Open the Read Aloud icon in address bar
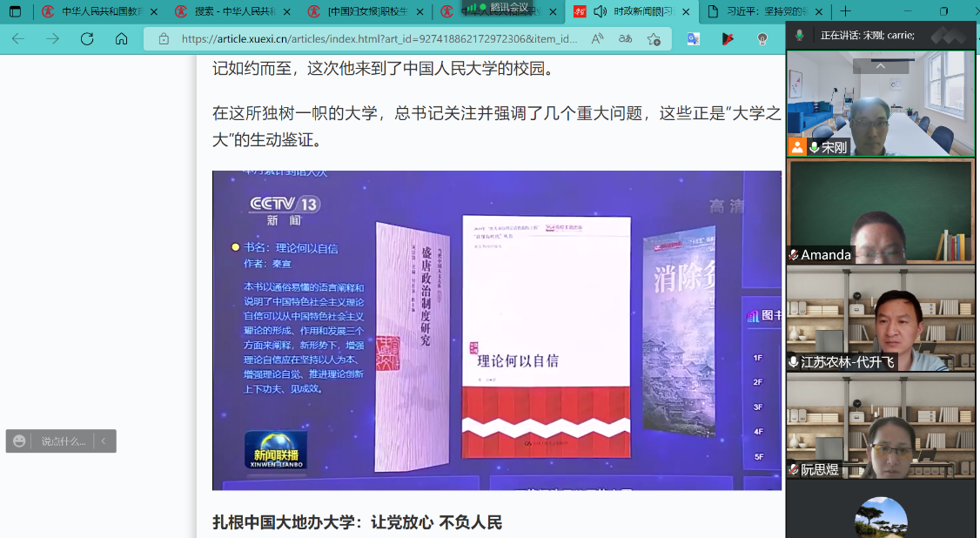Screen dimensions: 980x538 pos(597,39)
